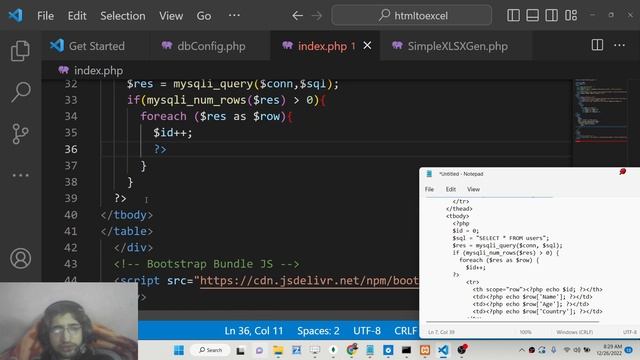Close the index.php tab

367,46
